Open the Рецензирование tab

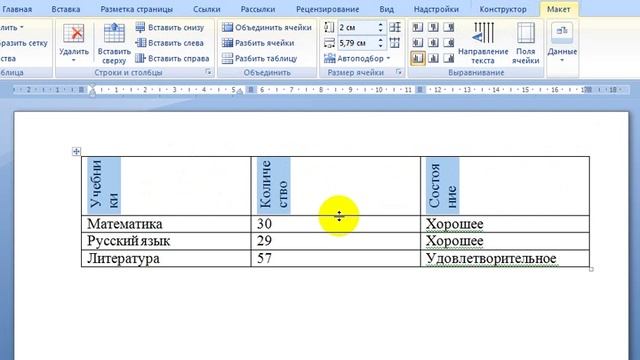(327, 9)
